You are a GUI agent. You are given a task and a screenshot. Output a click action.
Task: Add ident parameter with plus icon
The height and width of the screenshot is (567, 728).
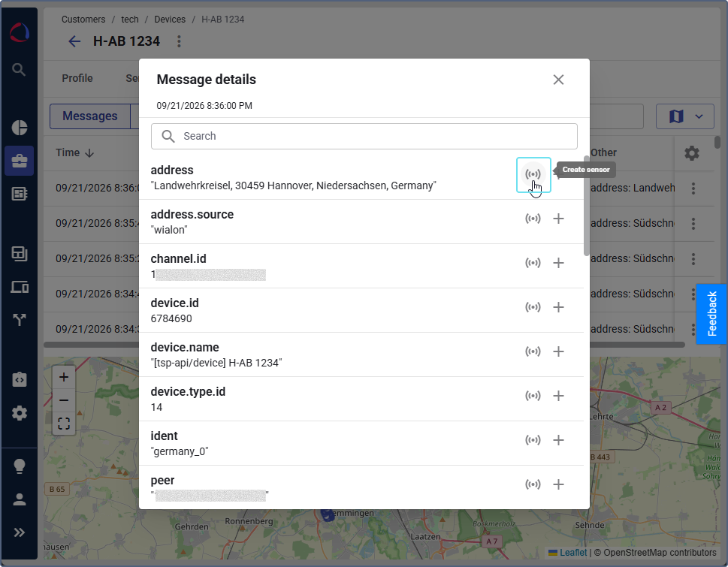coord(558,440)
